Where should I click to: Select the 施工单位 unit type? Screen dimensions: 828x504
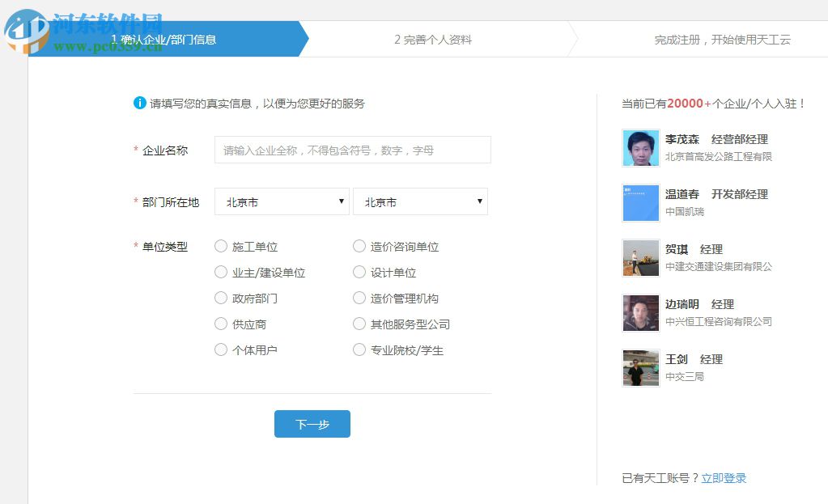pyautogui.click(x=220, y=246)
